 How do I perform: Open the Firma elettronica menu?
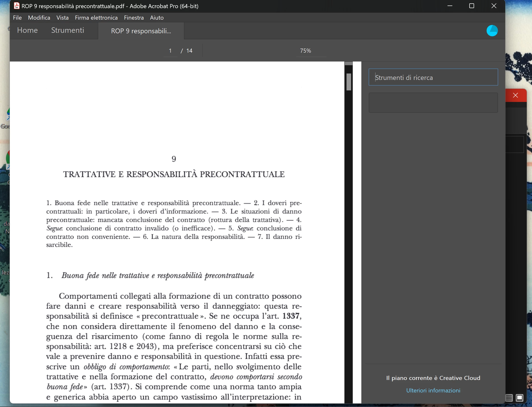(x=96, y=18)
